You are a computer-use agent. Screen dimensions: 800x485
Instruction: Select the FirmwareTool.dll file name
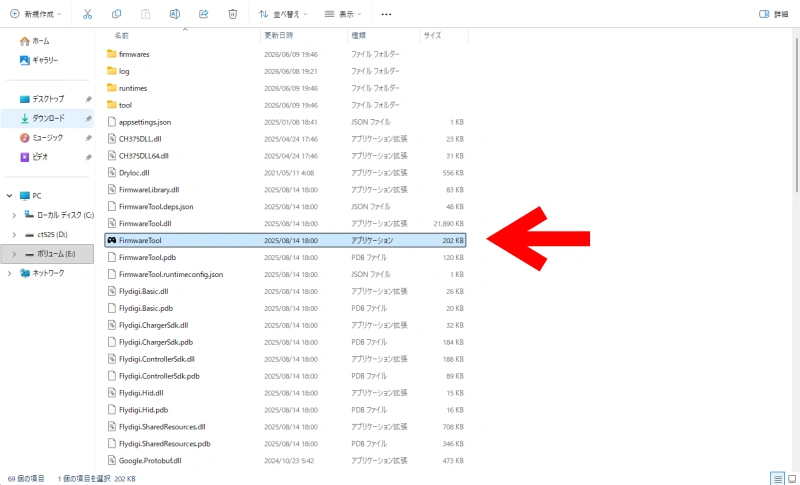[x=145, y=223]
